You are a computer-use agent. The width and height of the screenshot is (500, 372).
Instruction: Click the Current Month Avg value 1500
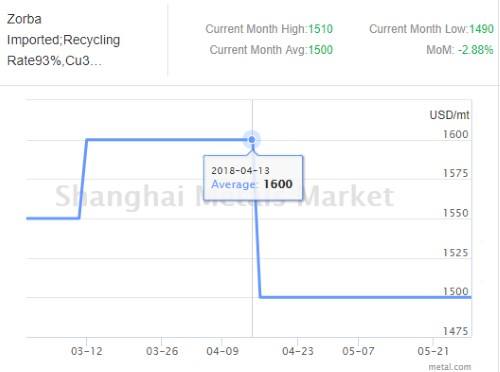pos(320,50)
